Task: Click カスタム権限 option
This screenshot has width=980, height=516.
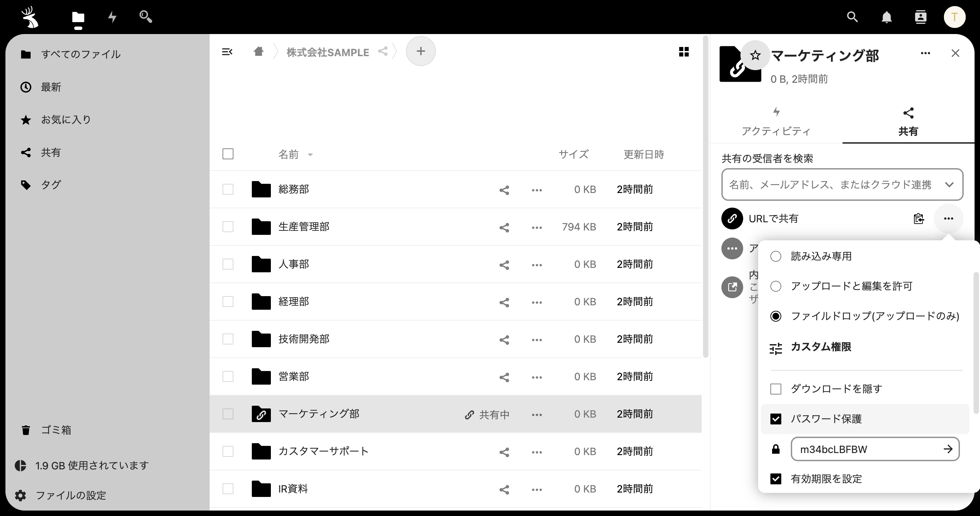Action: (821, 347)
